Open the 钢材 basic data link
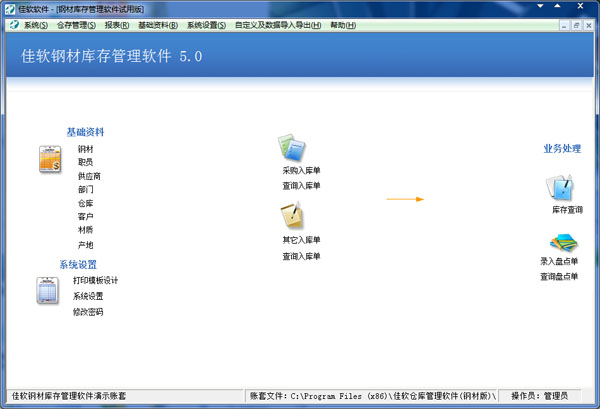The height and width of the screenshot is (409, 600). pos(85,149)
